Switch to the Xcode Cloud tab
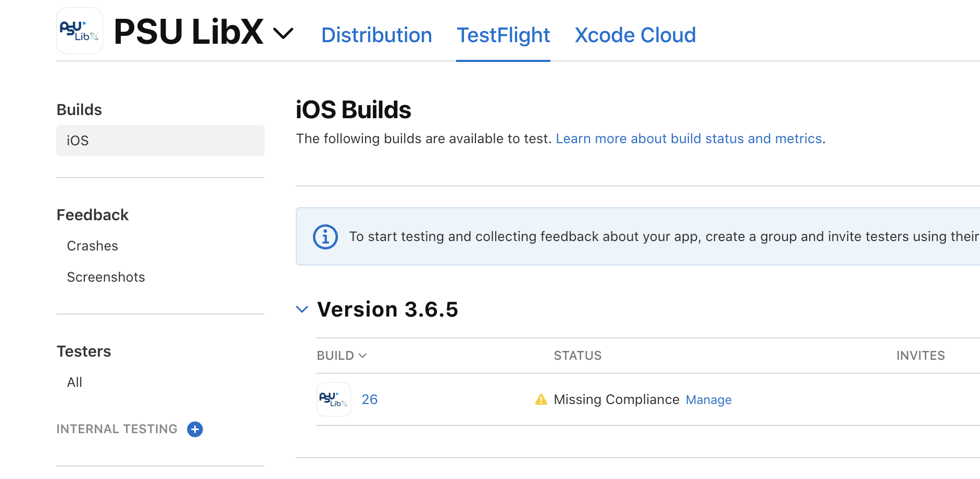The height and width of the screenshot is (479, 980). click(635, 34)
